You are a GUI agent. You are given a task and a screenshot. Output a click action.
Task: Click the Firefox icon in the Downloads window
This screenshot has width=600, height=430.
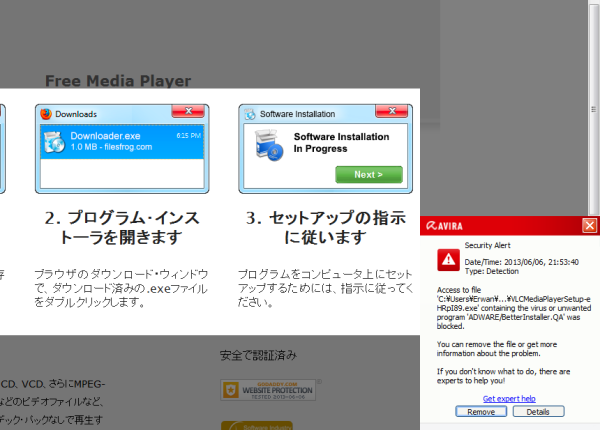[46, 114]
